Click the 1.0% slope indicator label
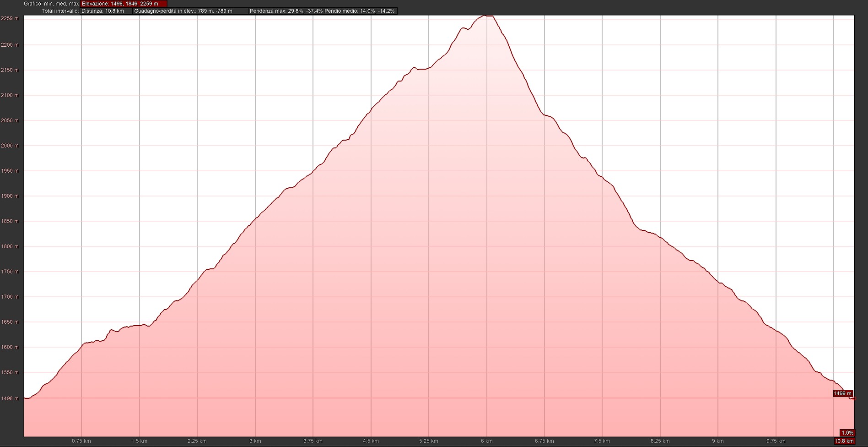This screenshot has height=447, width=868. click(x=847, y=433)
